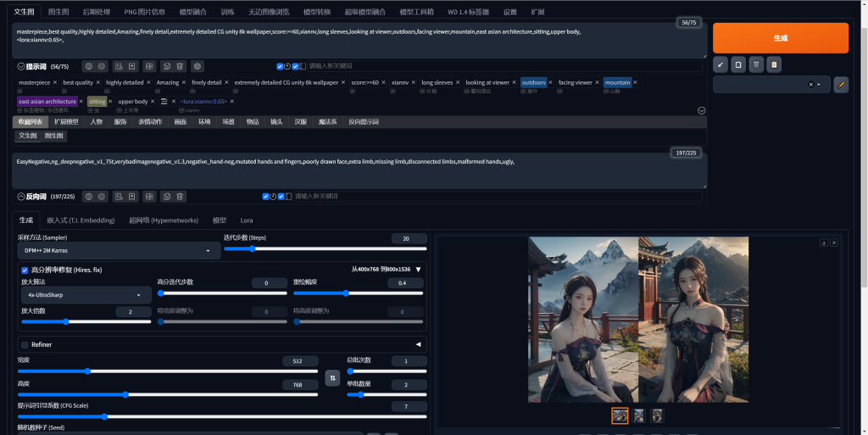The image size is (868, 435).
Task: Open the 4x-UltraSharp upscaler dropdown
Action: click(86, 295)
